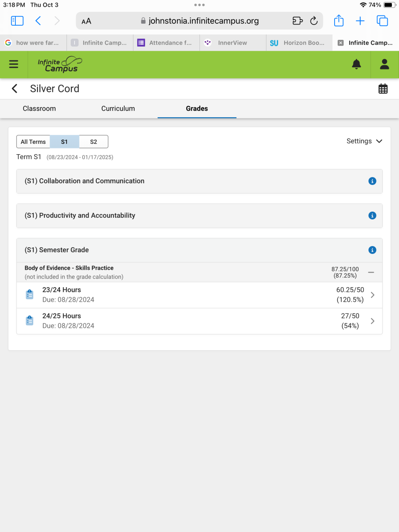
Task: Open the calendar grid icon
Action: pos(383,89)
